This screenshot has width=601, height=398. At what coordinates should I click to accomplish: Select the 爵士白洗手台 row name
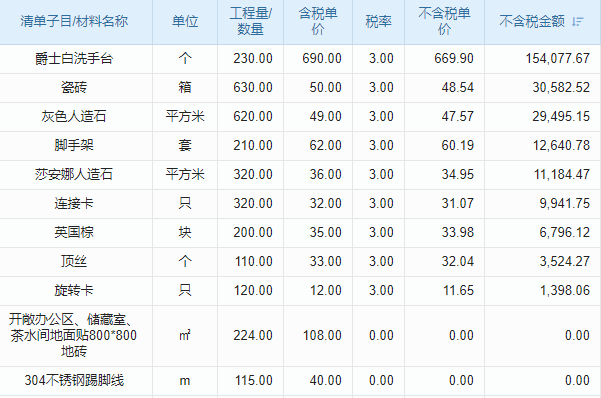click(x=74, y=58)
